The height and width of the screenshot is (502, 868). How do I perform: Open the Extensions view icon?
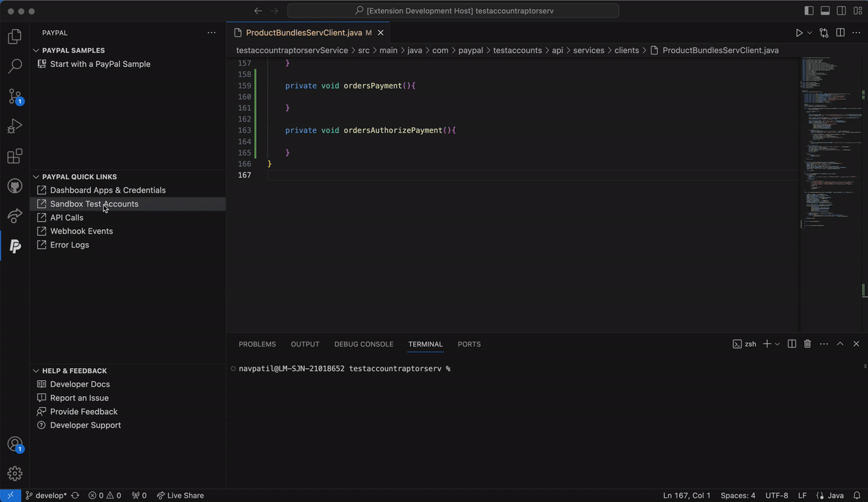(15, 157)
